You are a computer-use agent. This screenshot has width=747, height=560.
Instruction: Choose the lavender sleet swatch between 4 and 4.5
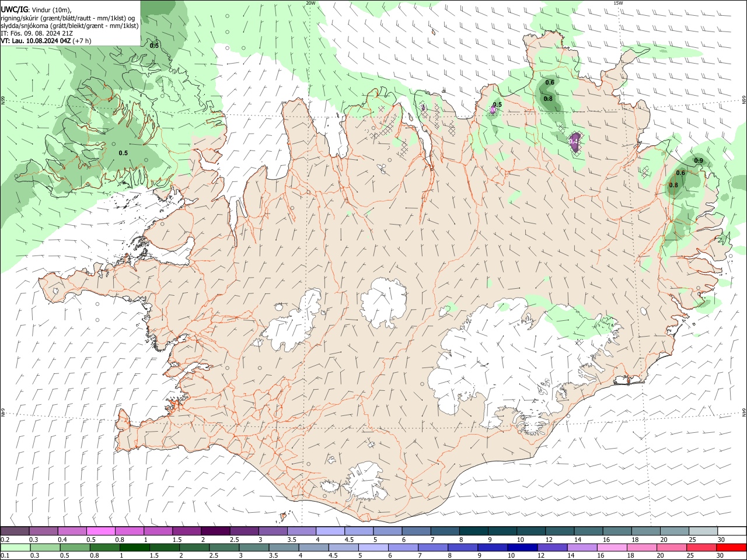click(330, 531)
